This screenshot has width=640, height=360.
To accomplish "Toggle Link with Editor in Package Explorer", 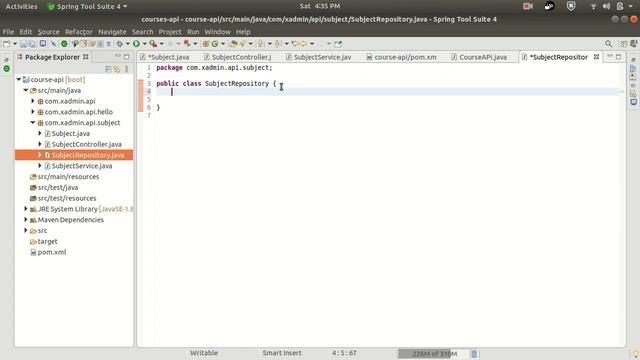I will [117, 69].
